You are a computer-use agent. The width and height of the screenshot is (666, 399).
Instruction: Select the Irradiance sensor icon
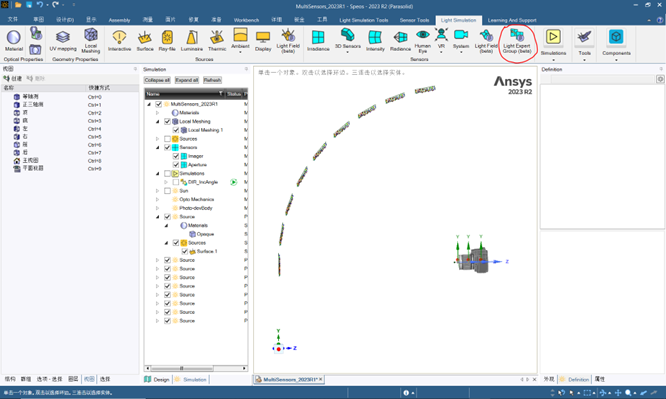click(x=318, y=41)
